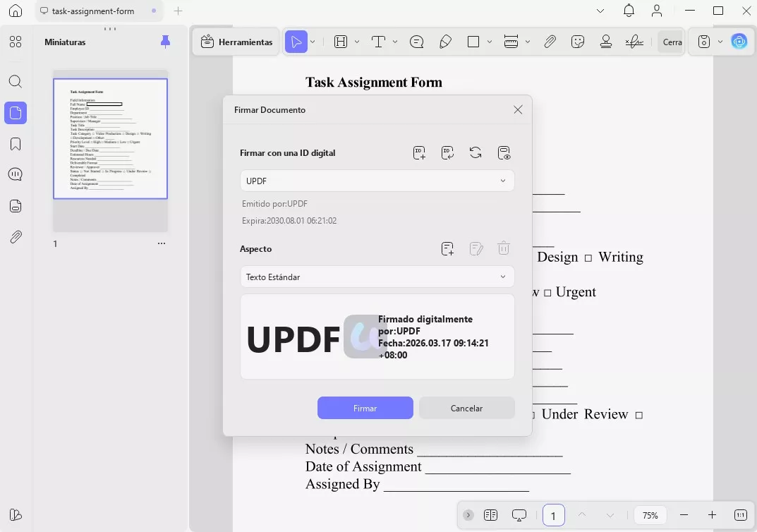The image size is (757, 532).
Task: Open the page view mode icon
Action: pos(490,515)
